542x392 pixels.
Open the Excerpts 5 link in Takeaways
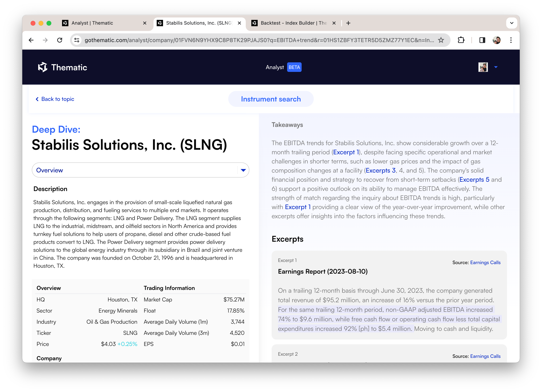[474, 180]
